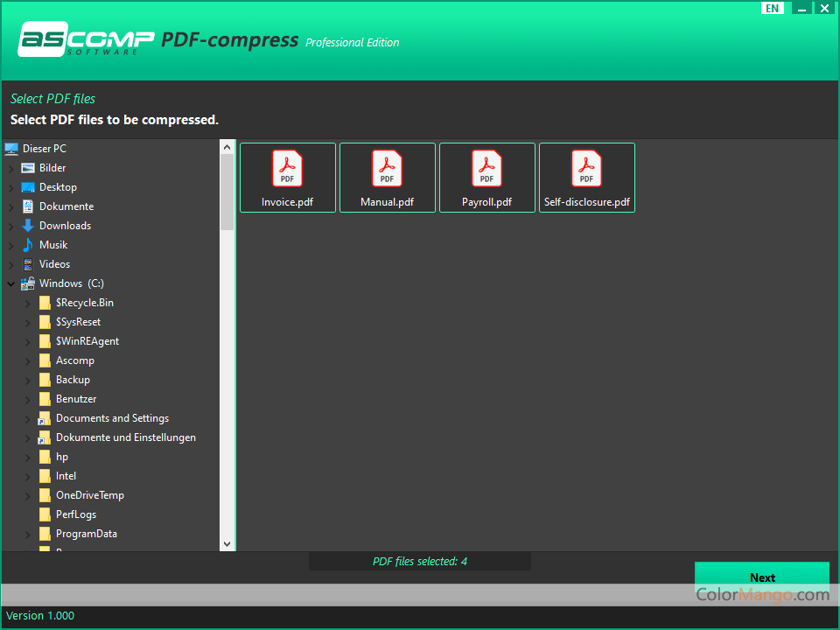The width and height of the screenshot is (840, 630).
Task: Click the Dokumente und Einstellungen shortcut icon
Action: [x=45, y=438]
